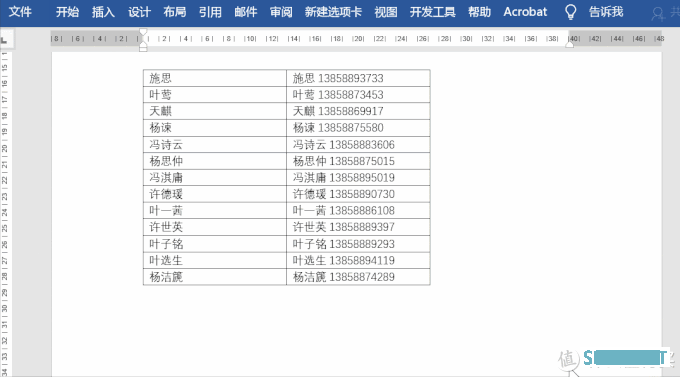Image resolution: width=680 pixels, height=377 pixels.
Task: Click the right indent marker on ruler
Action: (x=569, y=44)
